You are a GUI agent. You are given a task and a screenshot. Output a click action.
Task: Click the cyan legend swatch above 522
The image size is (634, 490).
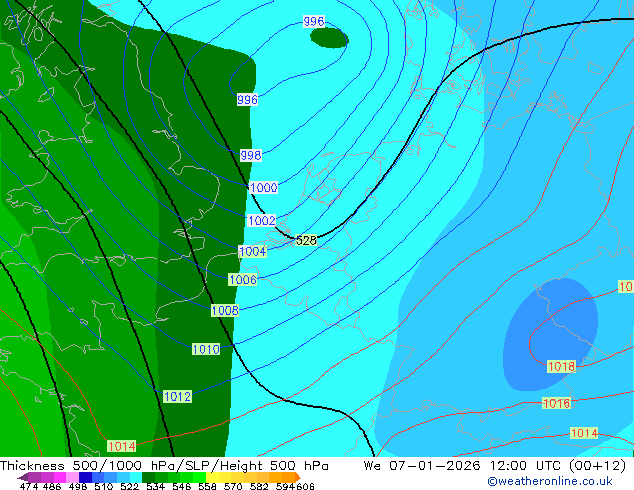pos(136,477)
